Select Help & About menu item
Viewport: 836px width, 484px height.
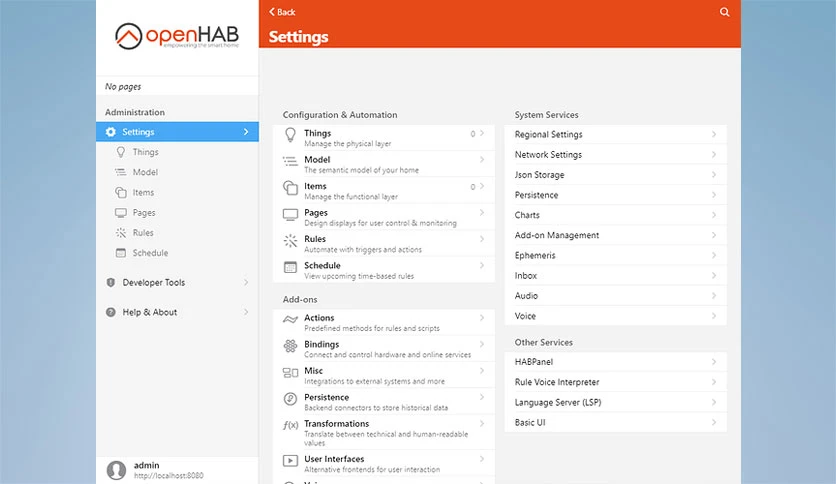[177, 312]
